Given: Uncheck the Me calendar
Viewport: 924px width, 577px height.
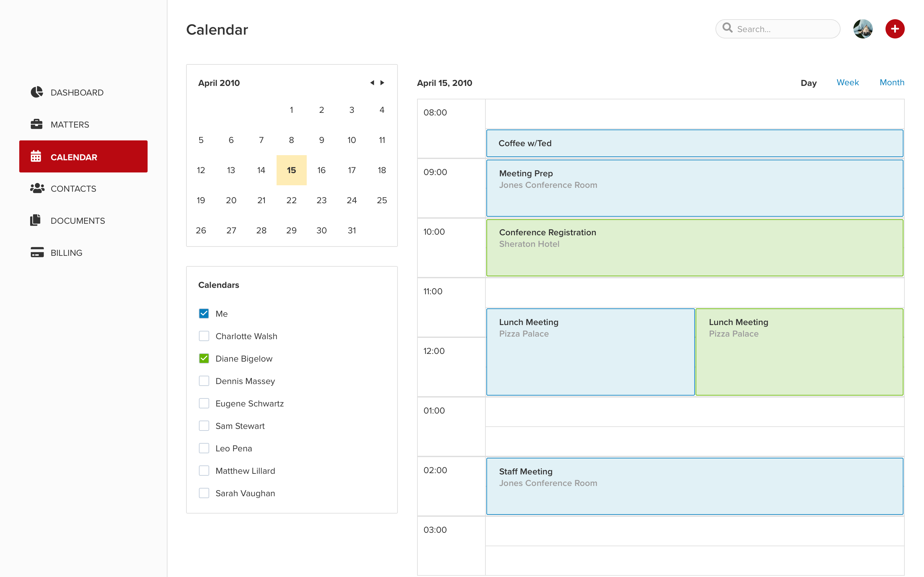Looking at the screenshot, I should click(x=204, y=313).
